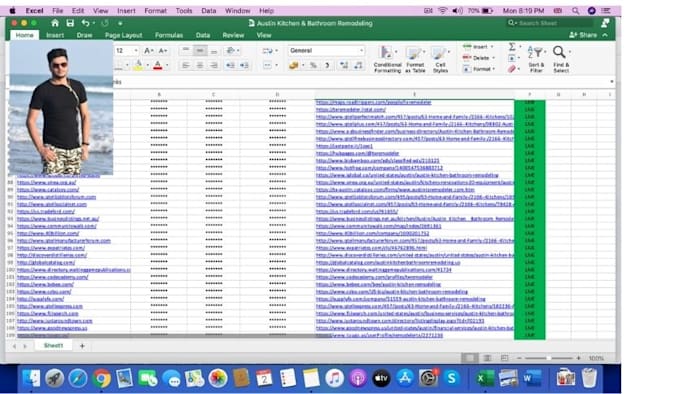Open Skype from the Dock
The image size is (680, 394).
[x=451, y=378]
